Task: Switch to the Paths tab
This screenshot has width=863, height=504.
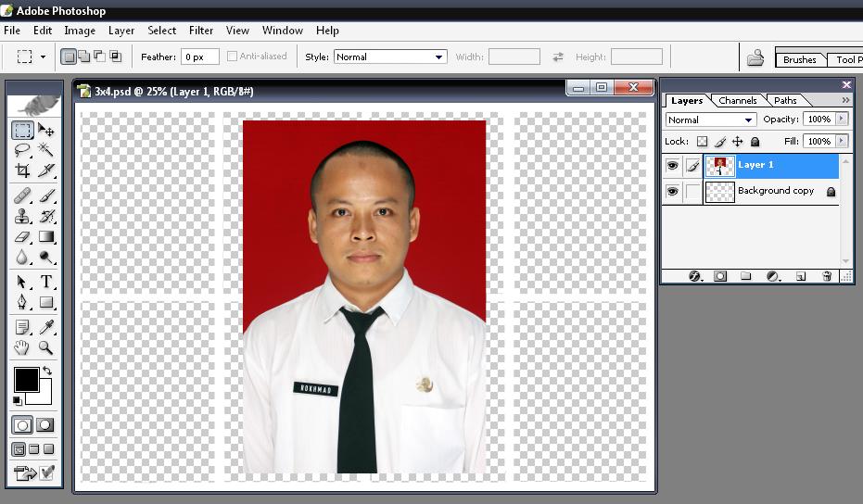Action: [x=785, y=100]
